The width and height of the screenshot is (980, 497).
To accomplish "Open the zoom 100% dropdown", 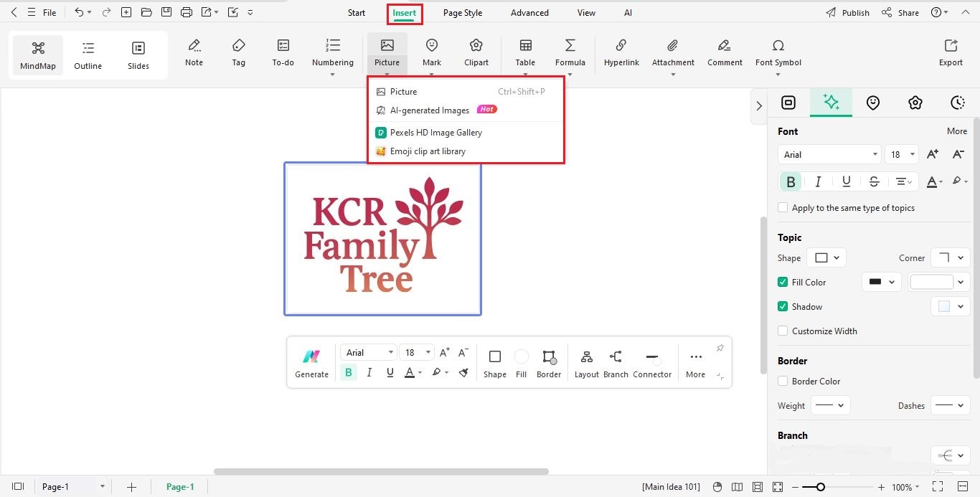I will (905, 487).
